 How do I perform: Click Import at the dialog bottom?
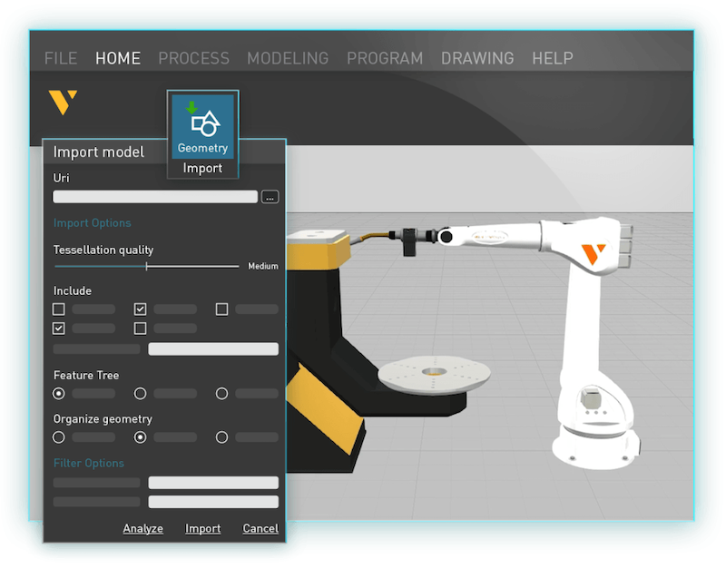coord(202,528)
